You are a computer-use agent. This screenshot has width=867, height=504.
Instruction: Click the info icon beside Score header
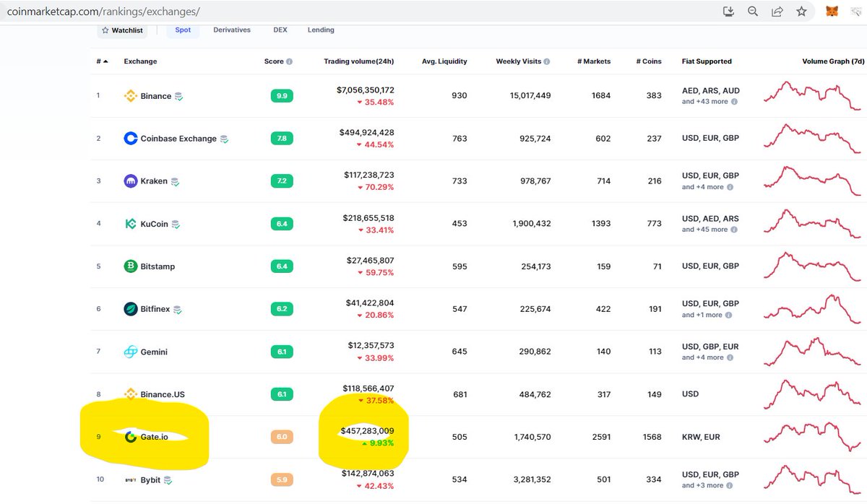[x=290, y=62]
